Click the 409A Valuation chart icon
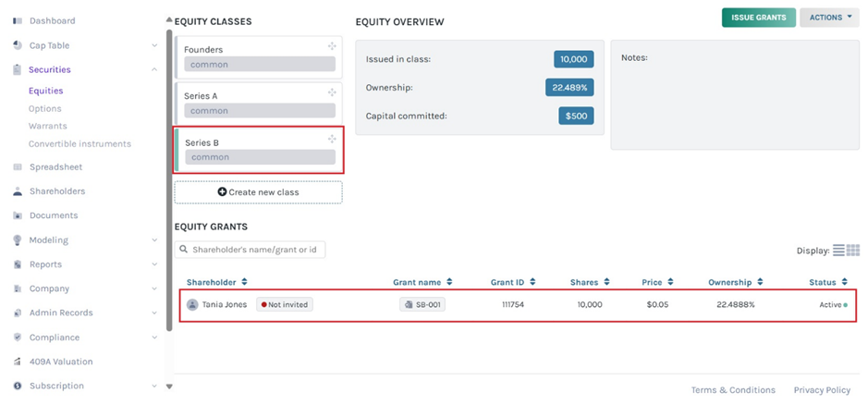This screenshot has height=405, width=868. click(18, 362)
